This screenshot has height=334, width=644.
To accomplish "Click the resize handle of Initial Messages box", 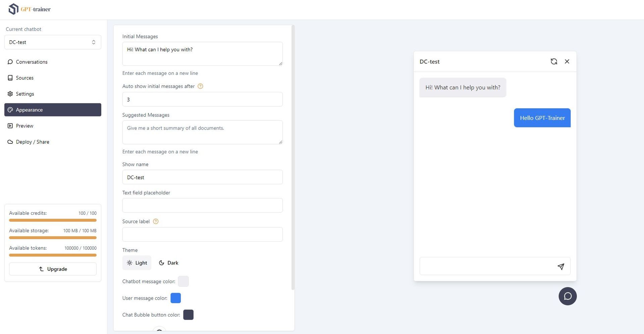I will point(280,63).
